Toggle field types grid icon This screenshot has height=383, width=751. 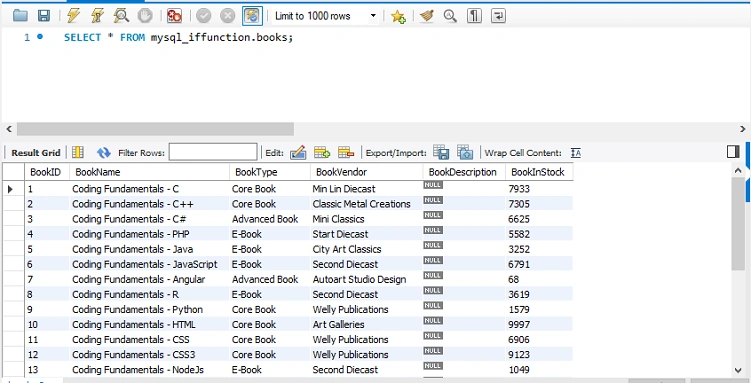(x=78, y=152)
